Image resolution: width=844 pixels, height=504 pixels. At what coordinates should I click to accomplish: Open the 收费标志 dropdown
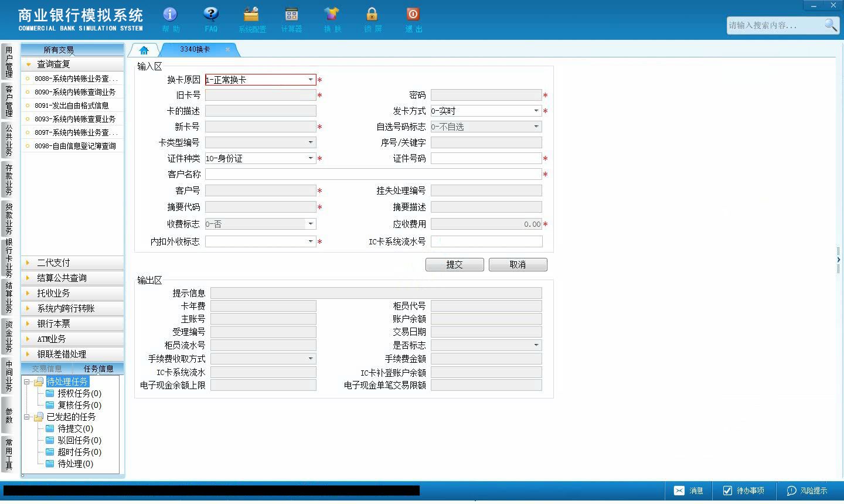point(311,224)
